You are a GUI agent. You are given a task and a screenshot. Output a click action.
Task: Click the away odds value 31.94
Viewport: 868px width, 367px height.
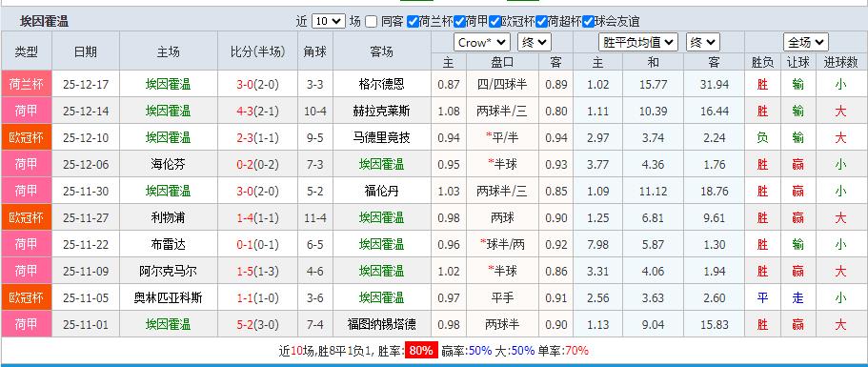tap(714, 84)
